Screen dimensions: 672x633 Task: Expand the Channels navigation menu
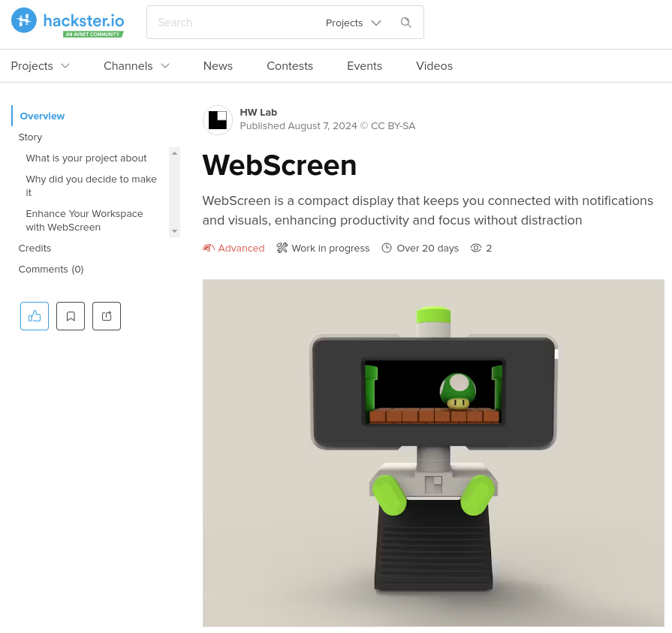tap(137, 66)
